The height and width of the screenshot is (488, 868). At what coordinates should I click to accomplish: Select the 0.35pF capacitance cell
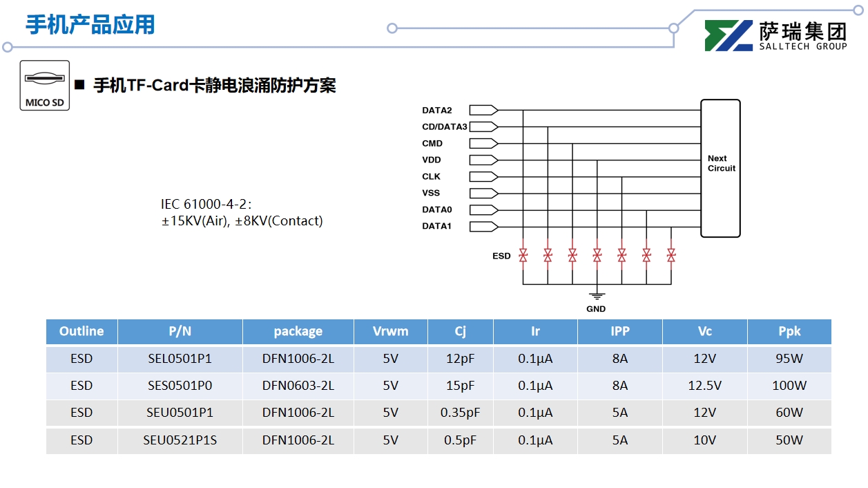tap(460, 413)
